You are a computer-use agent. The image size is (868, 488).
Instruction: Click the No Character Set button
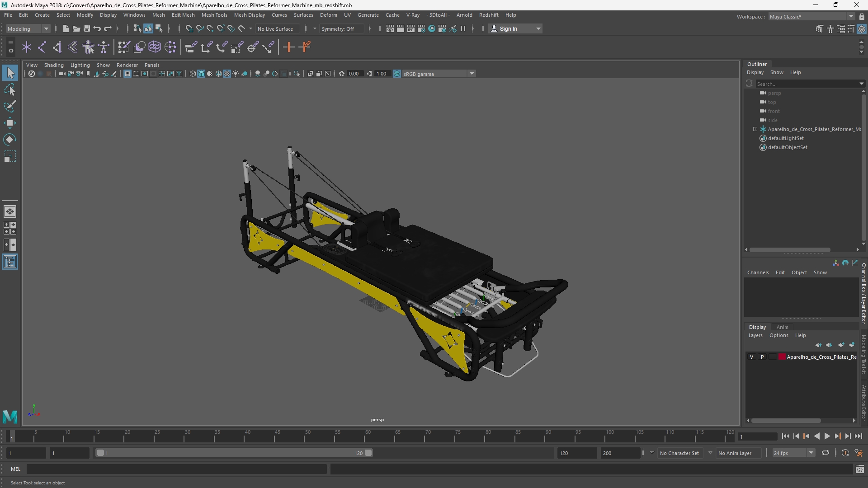tap(679, 453)
